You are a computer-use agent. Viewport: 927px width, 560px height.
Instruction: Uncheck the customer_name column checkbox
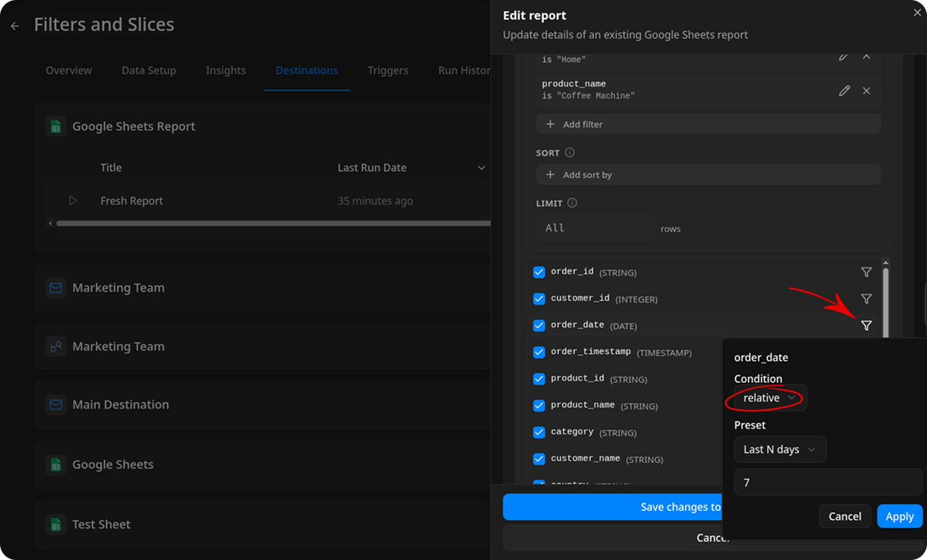point(539,459)
